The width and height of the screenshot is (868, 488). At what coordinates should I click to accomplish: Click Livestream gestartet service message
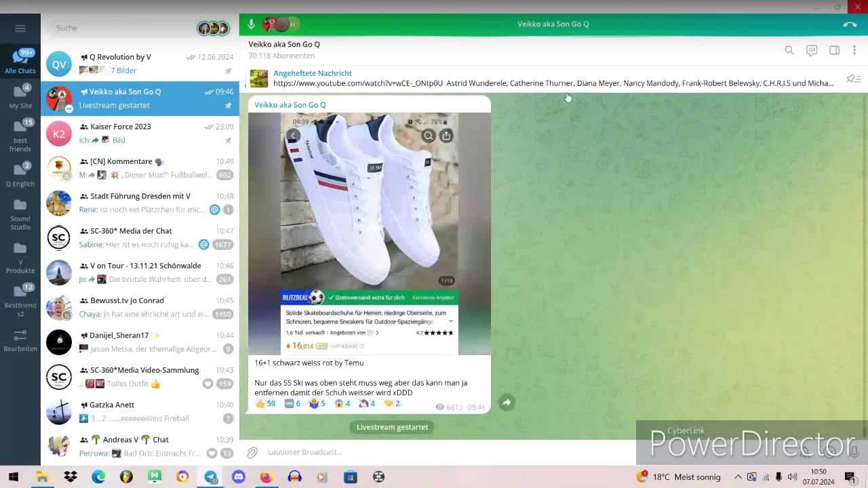coord(393,427)
